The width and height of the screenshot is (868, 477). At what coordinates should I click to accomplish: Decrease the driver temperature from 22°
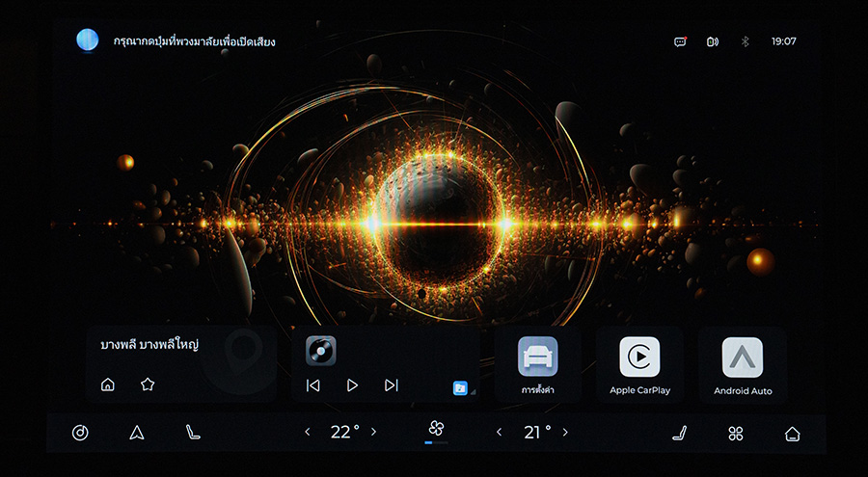pos(308,433)
